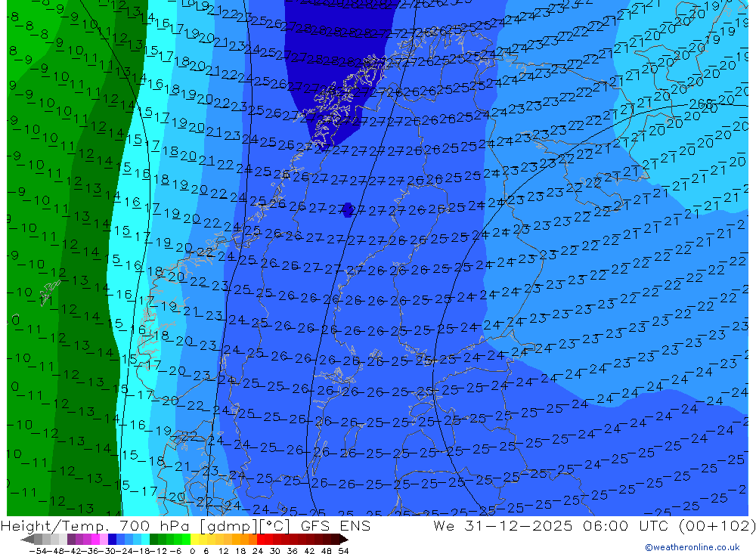Screen dimensions: 756x554
Task: Click the dark purple legend swatch at -42
Action: (71, 539)
